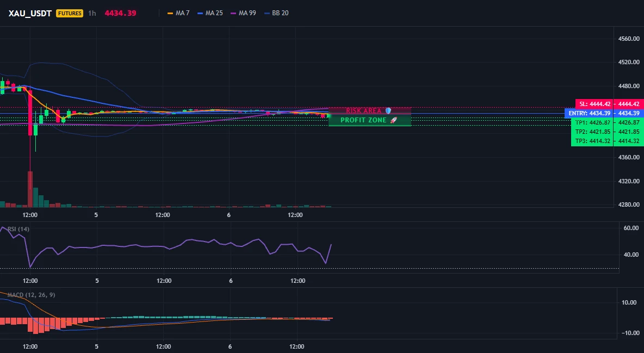Click the 4360.00 price axis label
The image size is (644, 353).
pyautogui.click(x=629, y=157)
